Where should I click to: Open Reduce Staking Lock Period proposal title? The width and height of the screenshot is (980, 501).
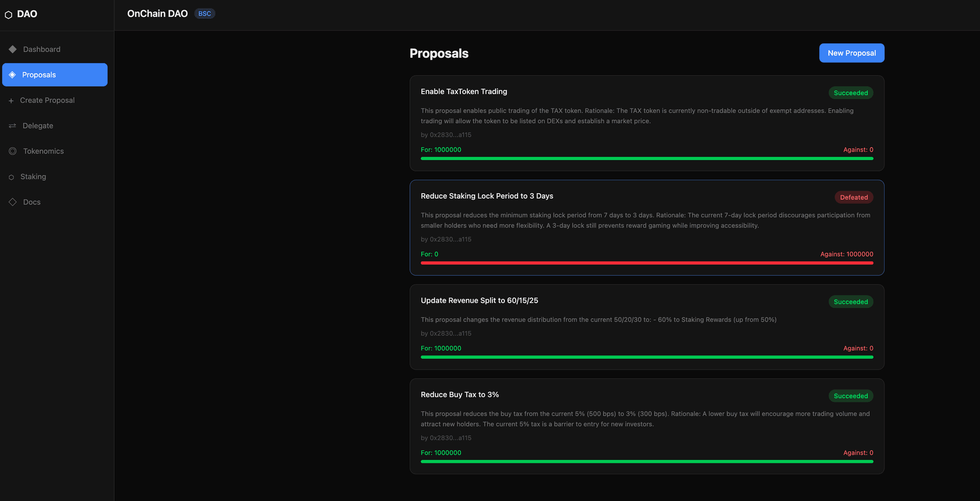tap(486, 196)
